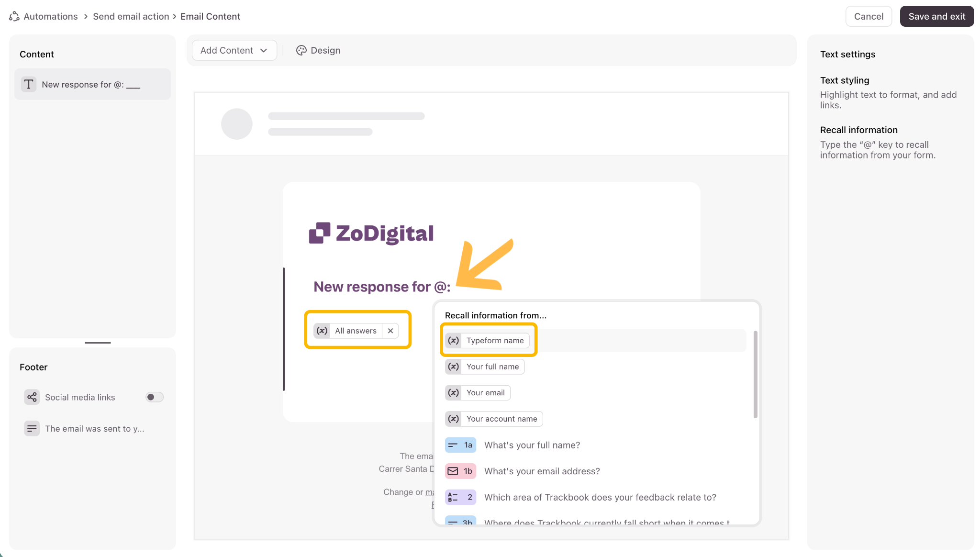The width and height of the screenshot is (980, 557).
Task: Click the ZoDigital logo image
Action: pos(371,234)
